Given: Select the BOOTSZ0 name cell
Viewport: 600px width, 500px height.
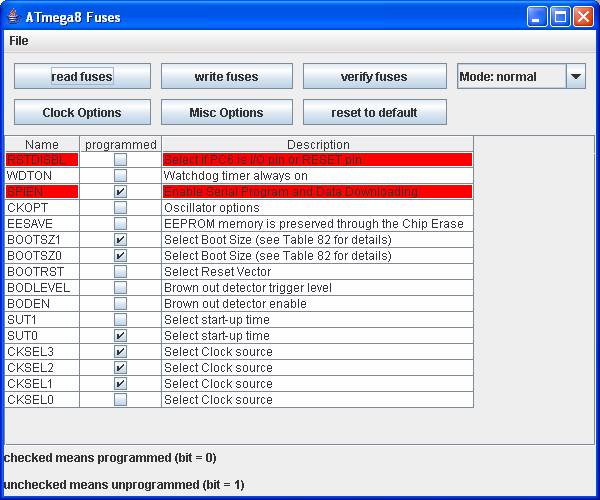Looking at the screenshot, I should [42, 256].
